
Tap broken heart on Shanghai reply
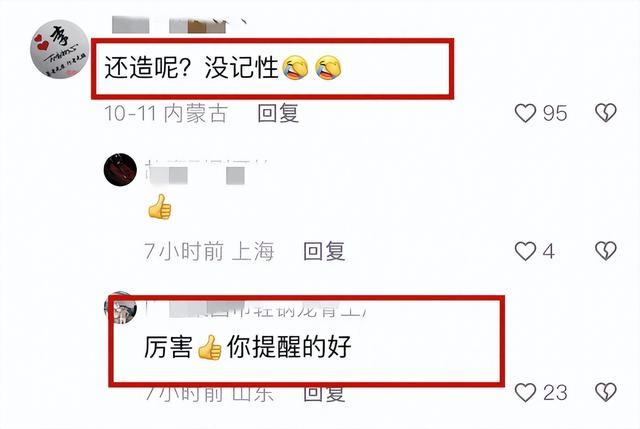(606, 251)
